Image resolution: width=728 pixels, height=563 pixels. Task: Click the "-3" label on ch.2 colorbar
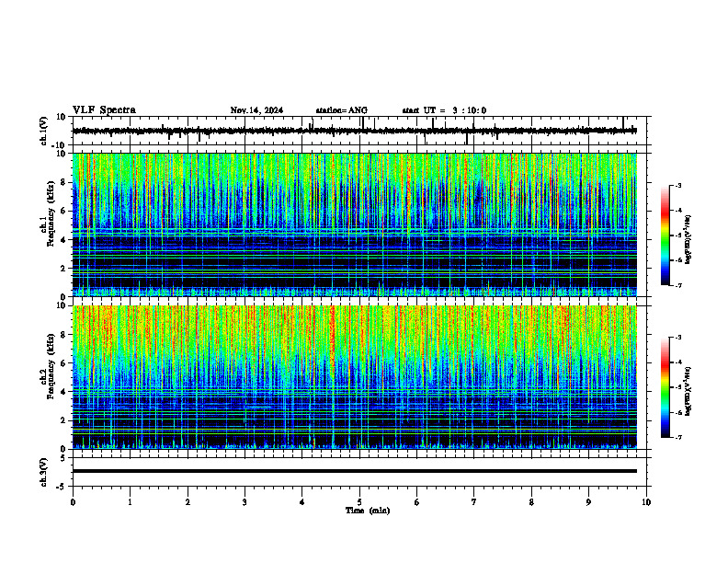(678, 338)
